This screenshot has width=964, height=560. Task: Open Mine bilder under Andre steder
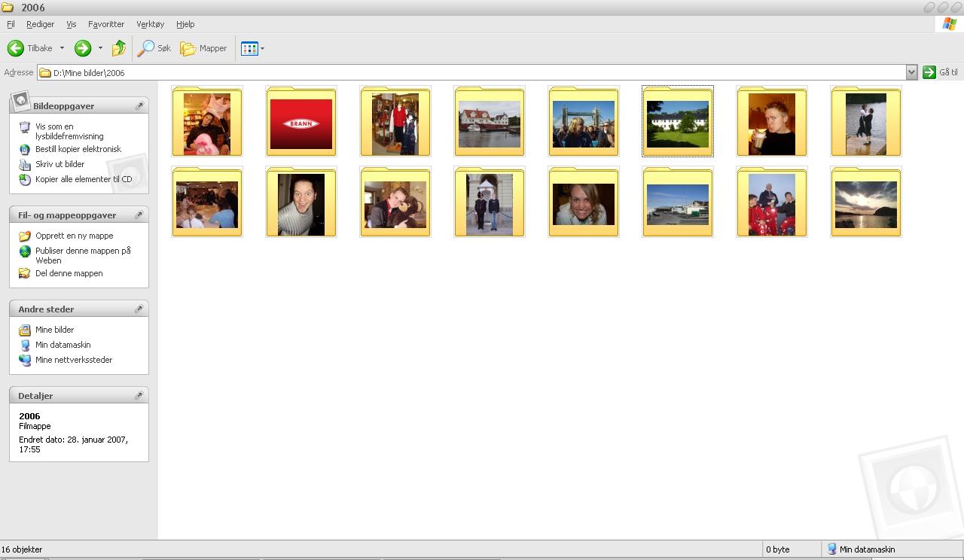54,330
